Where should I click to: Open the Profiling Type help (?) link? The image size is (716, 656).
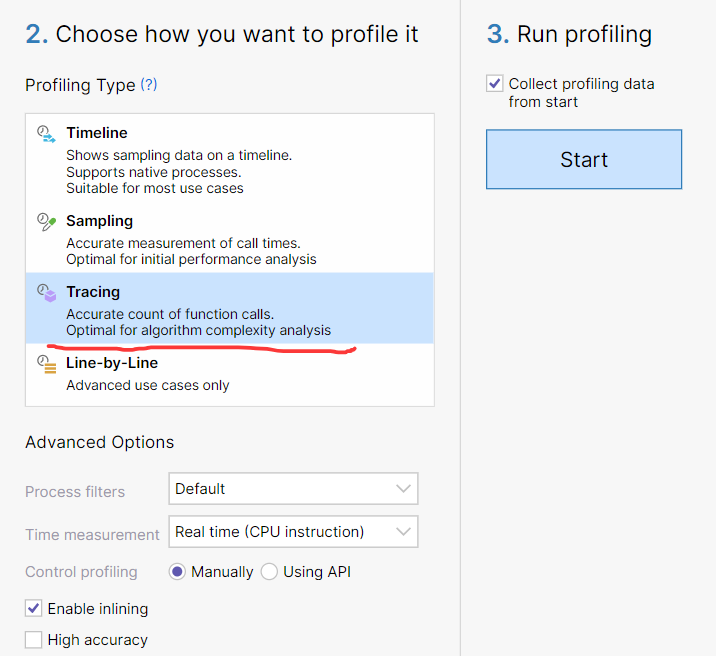point(148,85)
